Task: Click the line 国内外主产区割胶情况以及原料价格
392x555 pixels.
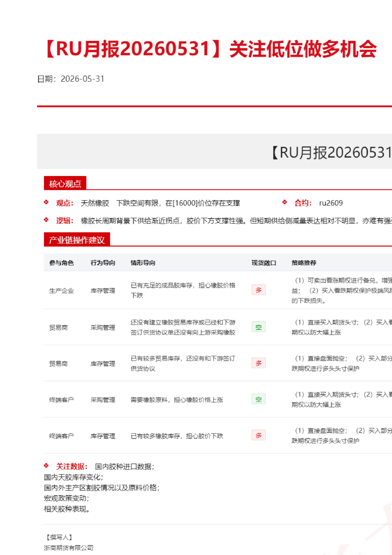Action: tap(102, 488)
